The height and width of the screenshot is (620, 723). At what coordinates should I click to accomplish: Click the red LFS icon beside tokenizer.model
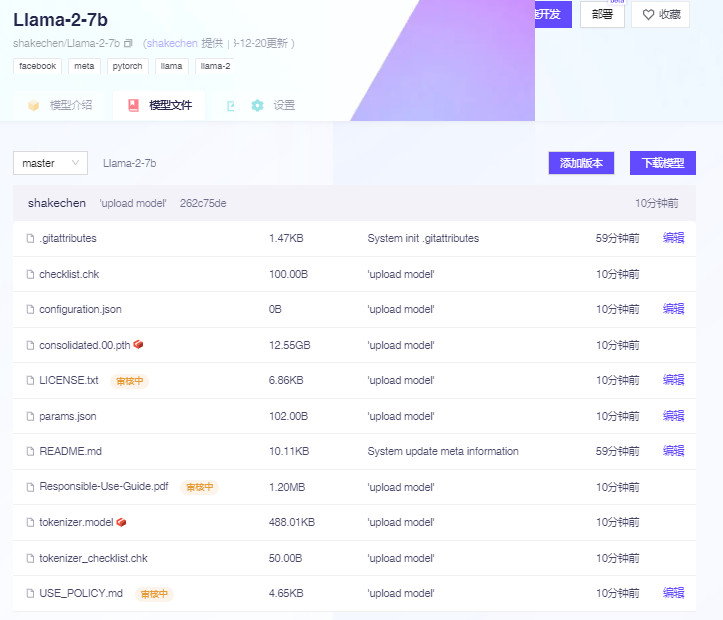tap(121, 522)
